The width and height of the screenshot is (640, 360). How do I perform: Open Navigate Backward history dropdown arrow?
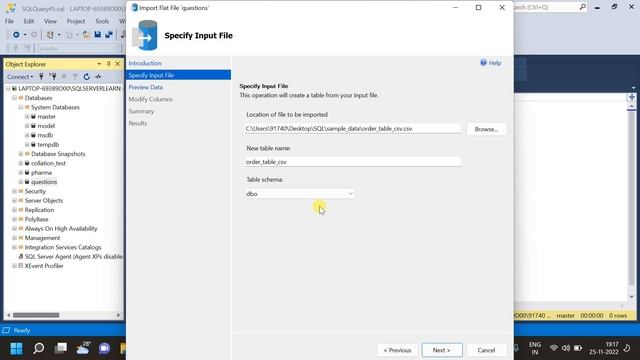[25, 35]
